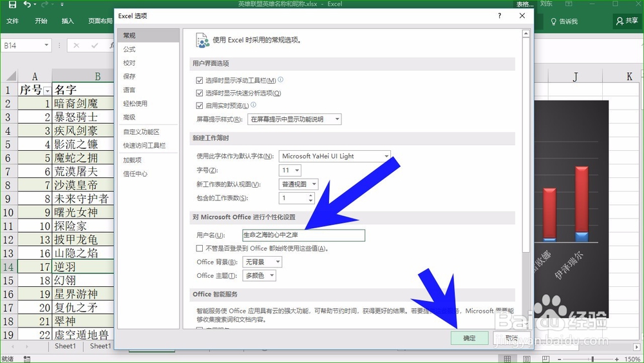The width and height of the screenshot is (644, 363).
Task: Click scroll up arrow of options scrollbar
Action: tap(526, 34)
